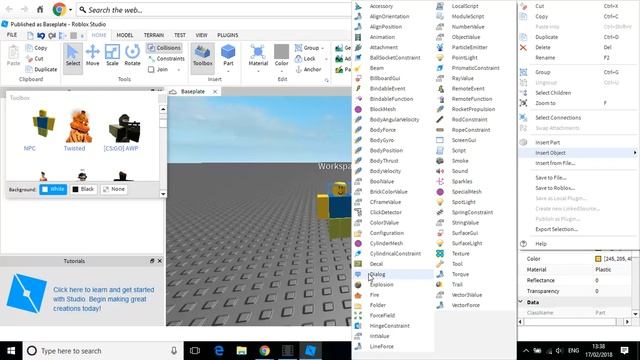Click the undo arrow in quick toolbar
Viewport: 640px width, 360px height.
click(x=41, y=36)
